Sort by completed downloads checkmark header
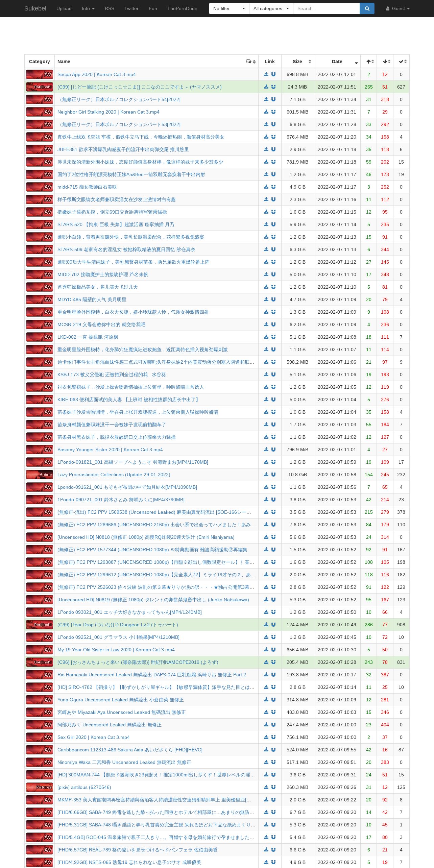434x868 pixels. pos(401,62)
